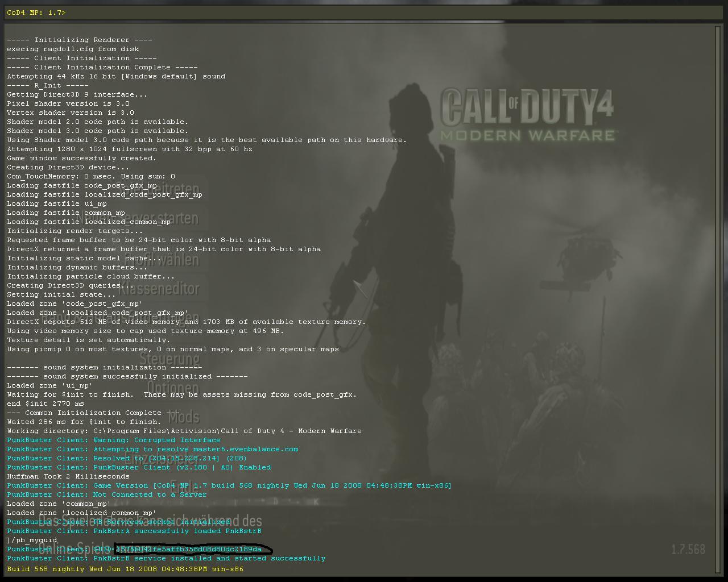Click 'Using video memory size to cap' line
Viewport: 728px width, 582px height.
(x=146, y=331)
